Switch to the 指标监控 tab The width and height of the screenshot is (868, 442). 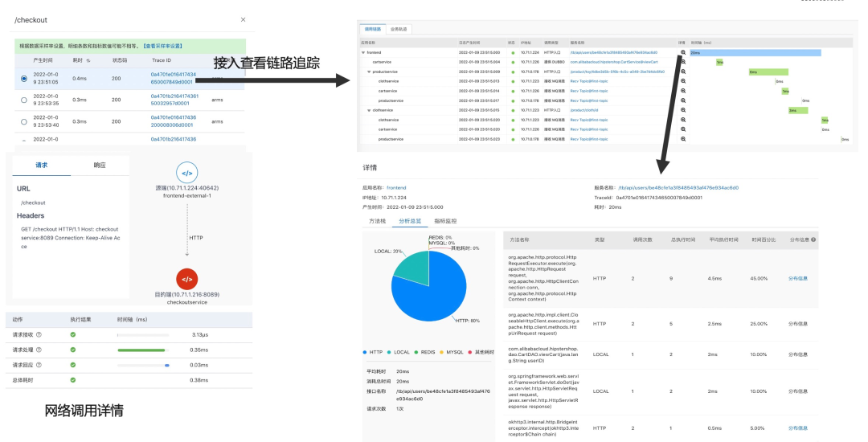point(445,221)
